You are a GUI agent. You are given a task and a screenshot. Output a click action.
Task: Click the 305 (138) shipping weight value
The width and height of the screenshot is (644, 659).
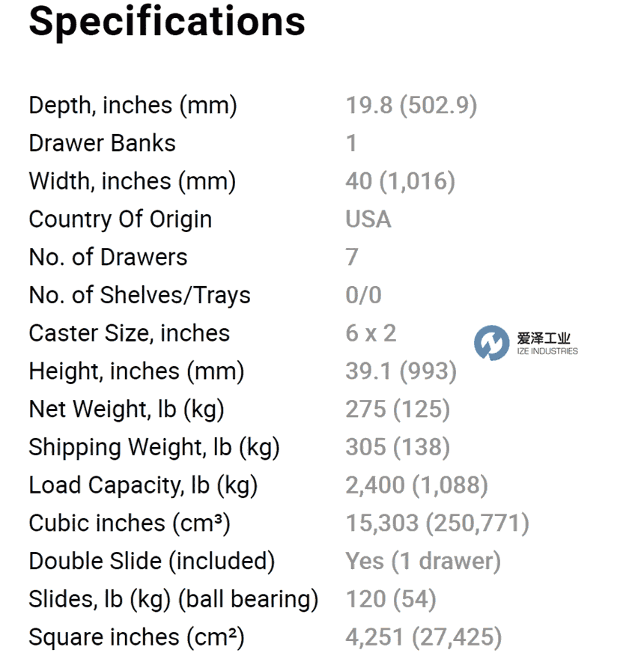398,447
